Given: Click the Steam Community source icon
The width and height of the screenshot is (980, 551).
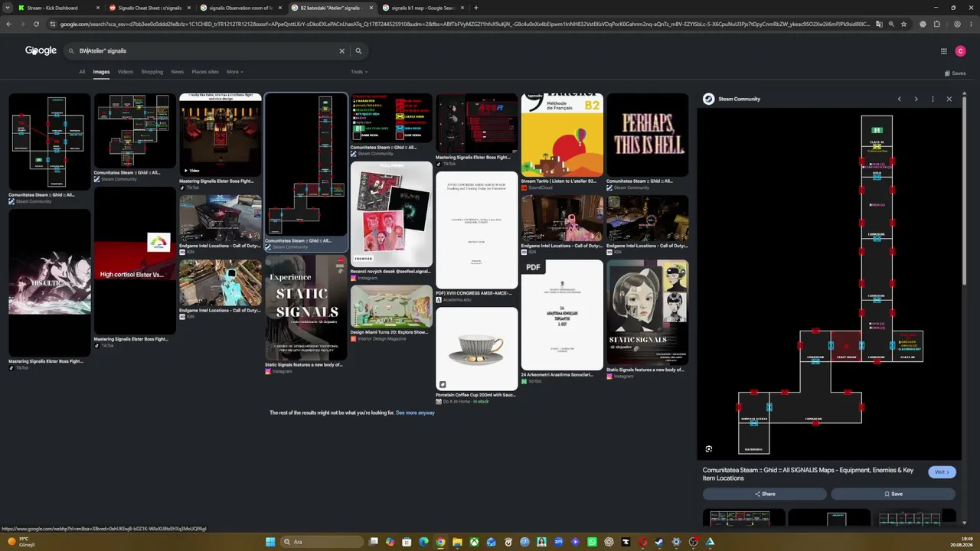Looking at the screenshot, I should point(709,99).
